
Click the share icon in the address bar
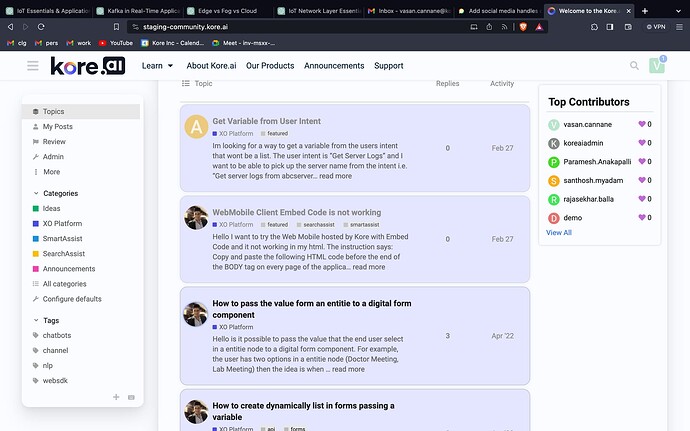[x=489, y=27]
